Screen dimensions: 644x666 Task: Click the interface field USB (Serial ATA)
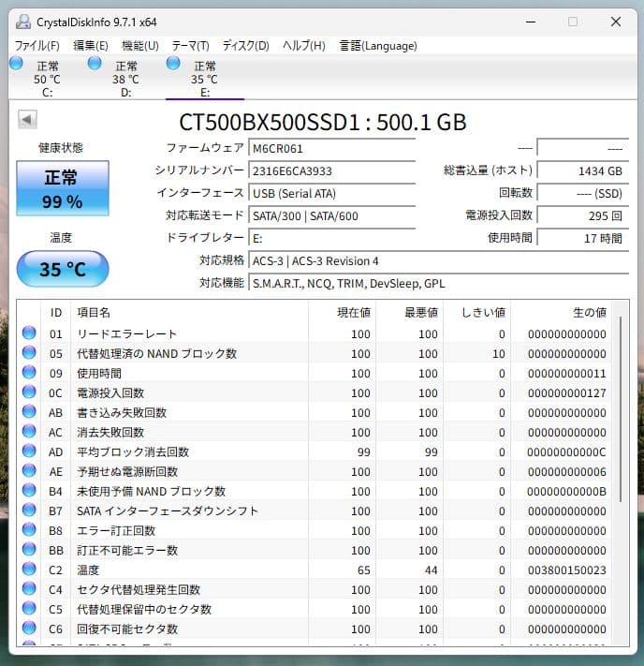coord(331,193)
